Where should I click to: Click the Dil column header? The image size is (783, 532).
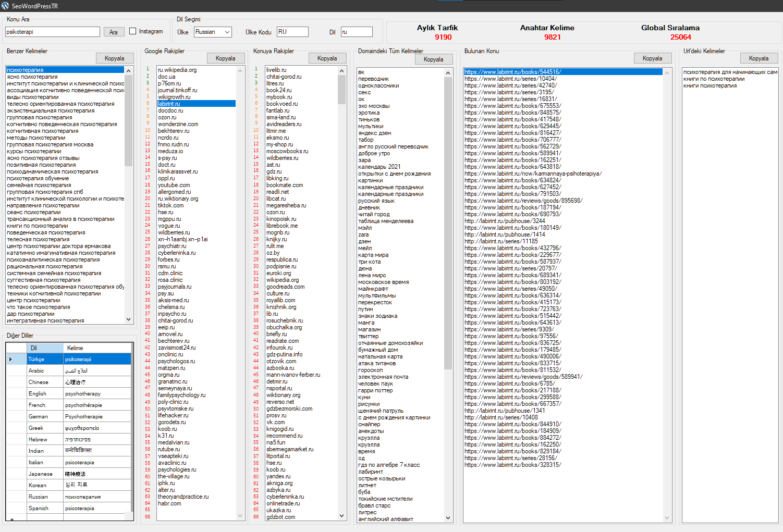point(45,348)
